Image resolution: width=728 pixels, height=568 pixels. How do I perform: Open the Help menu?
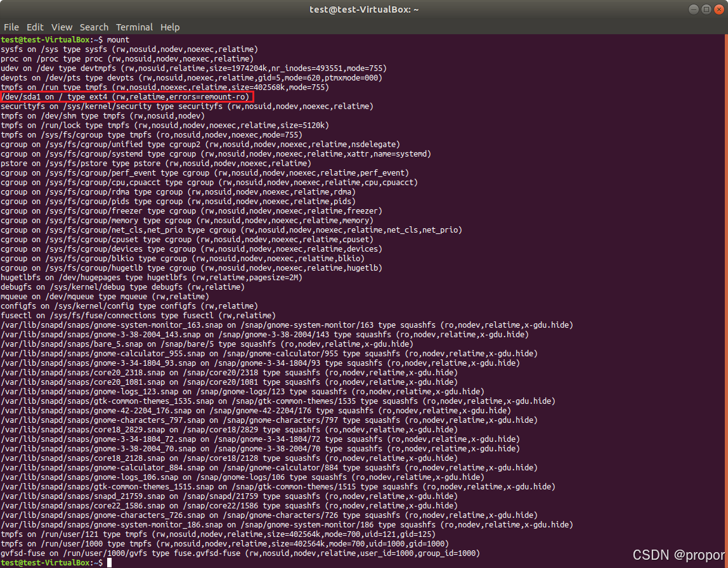170,27
